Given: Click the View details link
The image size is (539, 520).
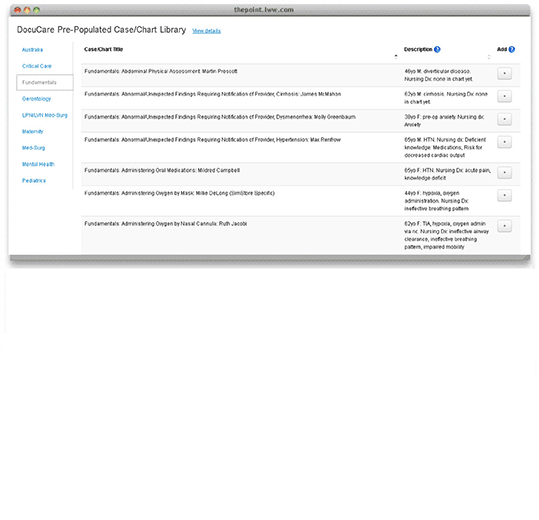Looking at the screenshot, I should coord(206,31).
